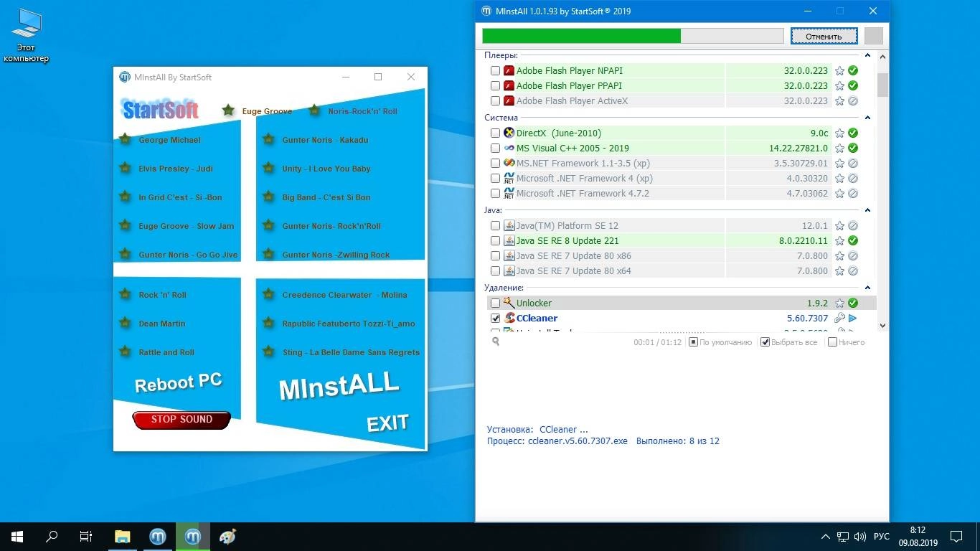This screenshot has height=551, width=980.
Task: Click star icon beside Elvis Presley - Judi
Action: (x=125, y=168)
